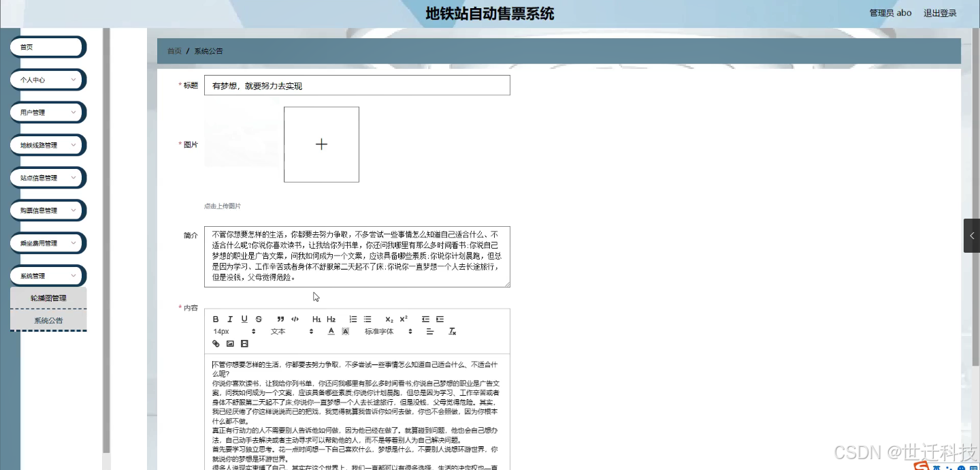The height and width of the screenshot is (470, 980).
Task: Insert an image in the editor
Action: coord(230,344)
